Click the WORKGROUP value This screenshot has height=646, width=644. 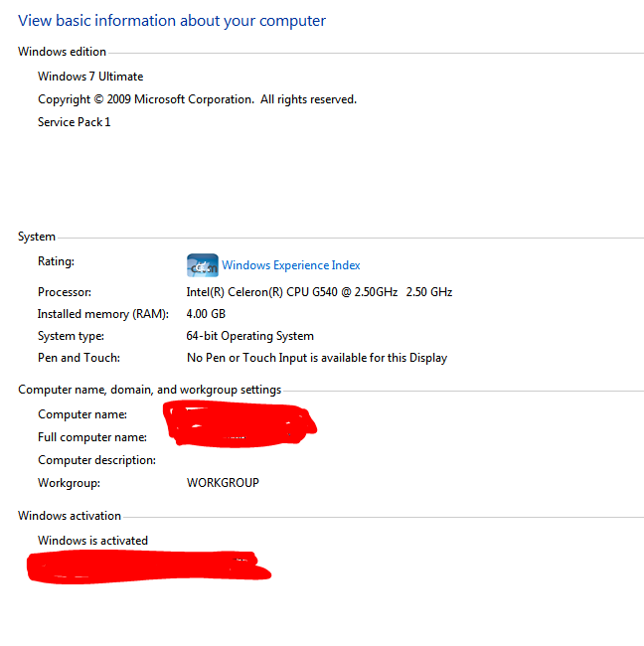click(x=223, y=483)
